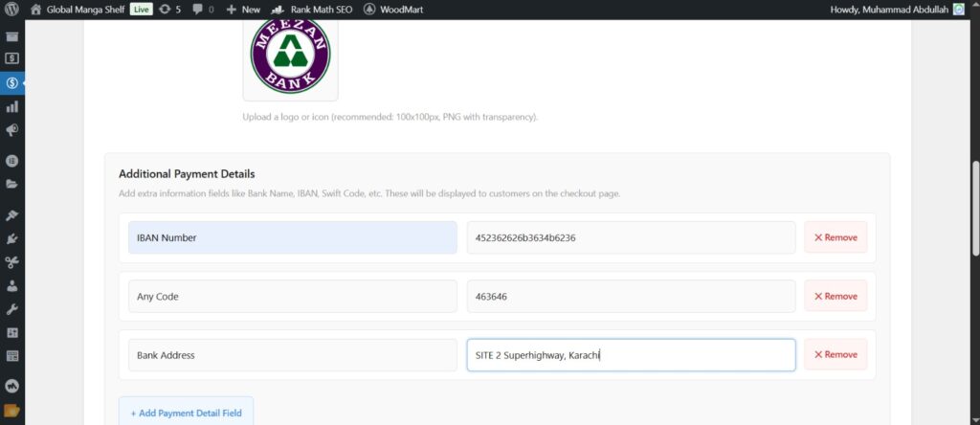Click Add Payment Detail Field button
The image size is (980, 425).
pyautogui.click(x=187, y=413)
